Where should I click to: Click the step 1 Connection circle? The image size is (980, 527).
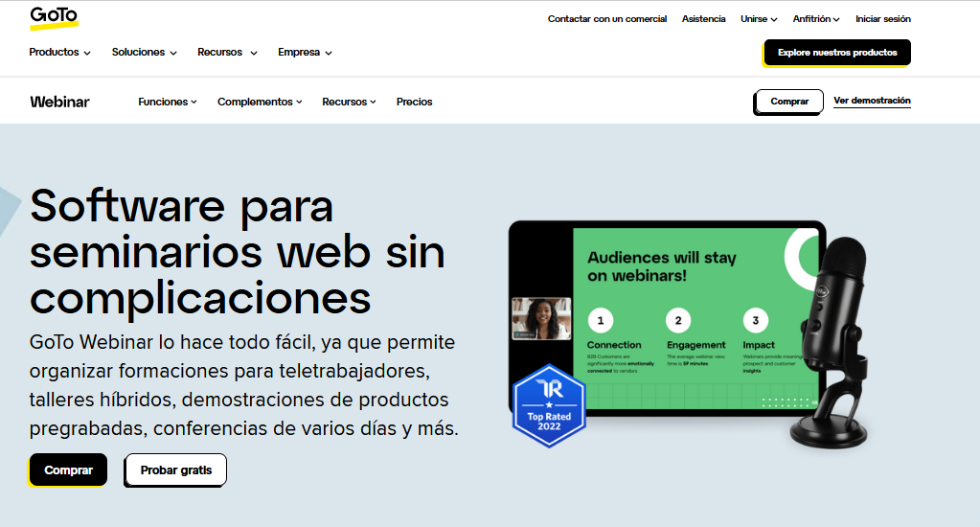pyautogui.click(x=600, y=321)
